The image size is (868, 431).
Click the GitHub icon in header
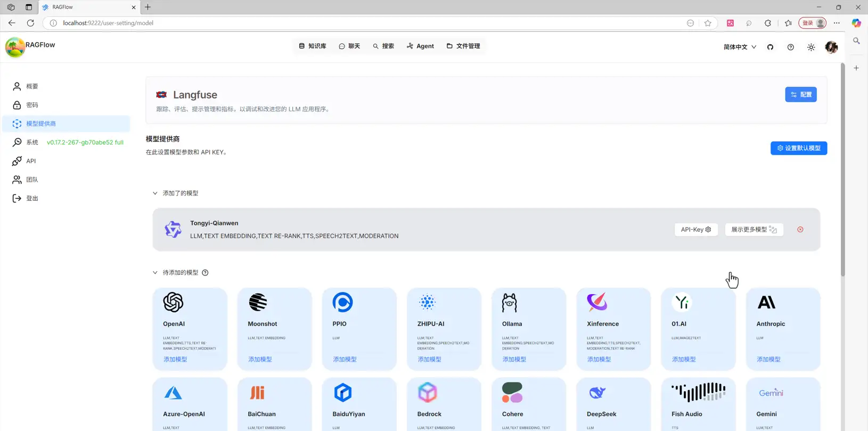(770, 47)
